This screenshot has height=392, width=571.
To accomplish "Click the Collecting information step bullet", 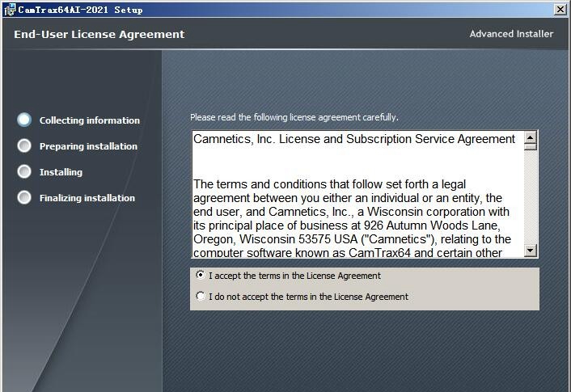I will click(24, 120).
